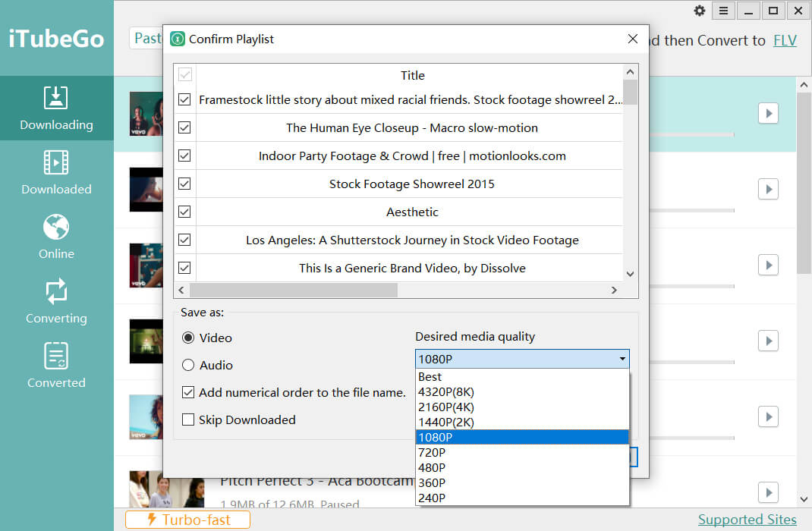This screenshot has width=812, height=531.
Task: Resume the first download in the list
Action: tap(769, 113)
